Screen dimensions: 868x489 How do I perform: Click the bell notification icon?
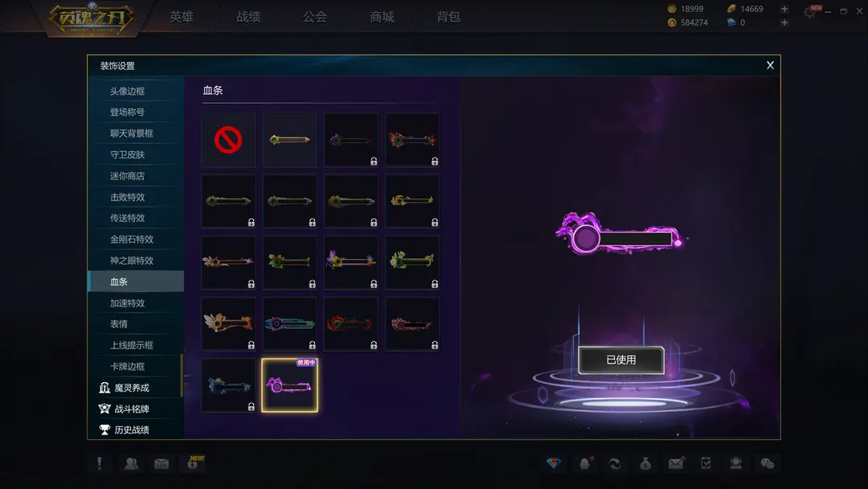[585, 463]
